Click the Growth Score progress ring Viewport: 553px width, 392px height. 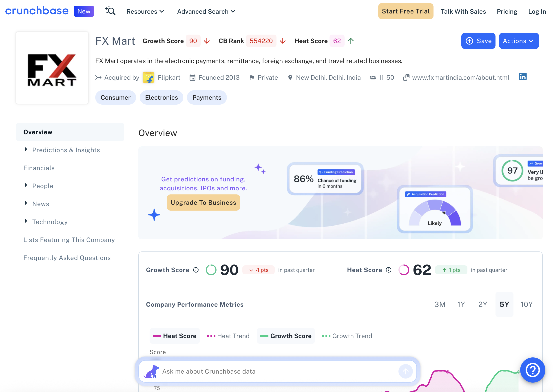click(211, 270)
